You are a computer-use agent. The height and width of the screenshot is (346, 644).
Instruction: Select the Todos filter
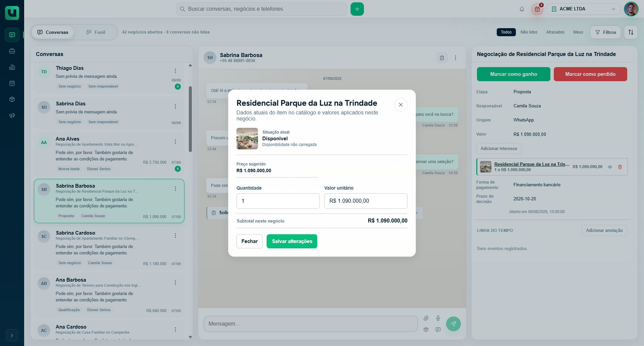click(506, 32)
